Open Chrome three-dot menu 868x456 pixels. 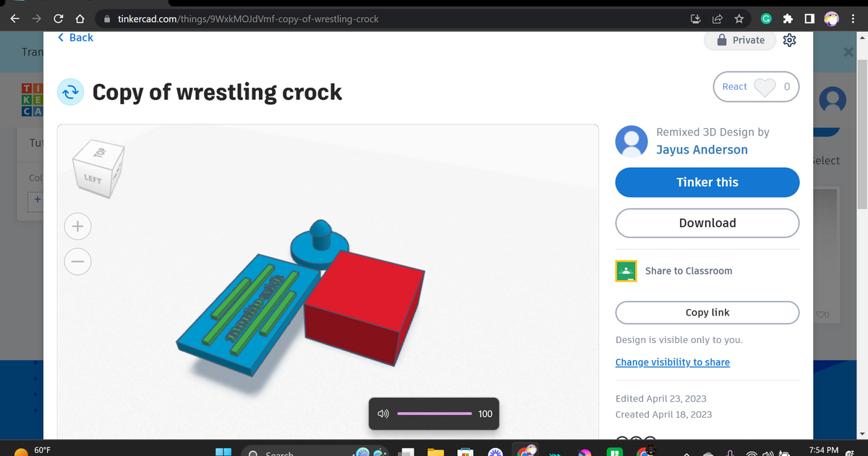coord(854,19)
